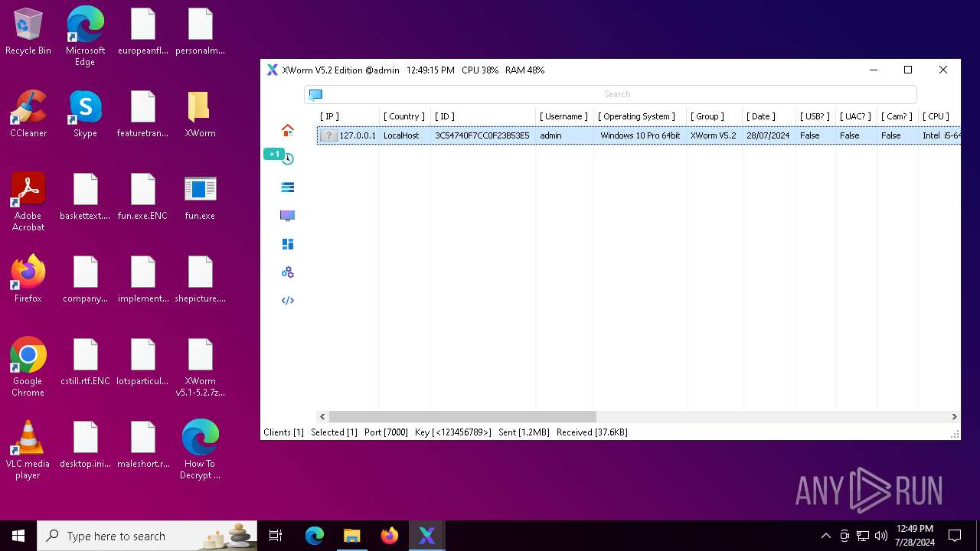Open Firefox from taskbar
The image size is (980, 551).
(389, 536)
